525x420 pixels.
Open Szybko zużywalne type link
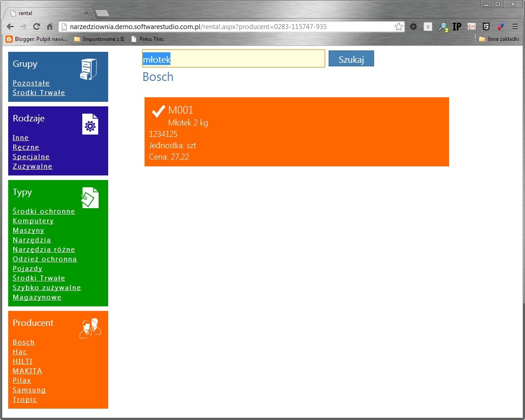(x=47, y=288)
